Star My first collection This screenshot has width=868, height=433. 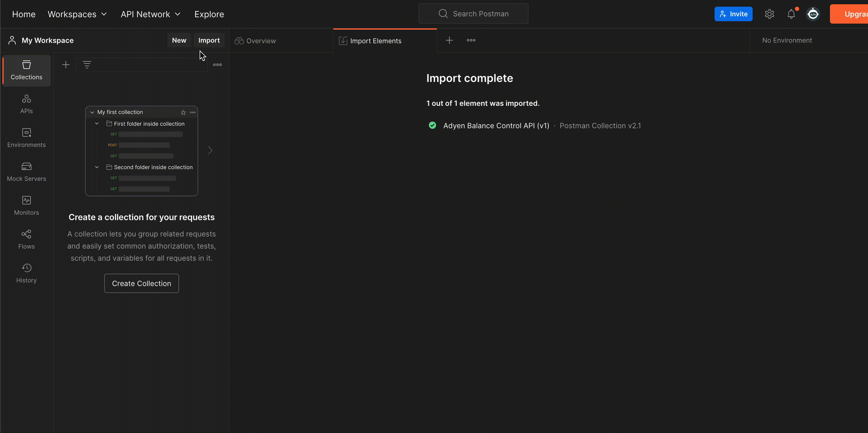183,112
